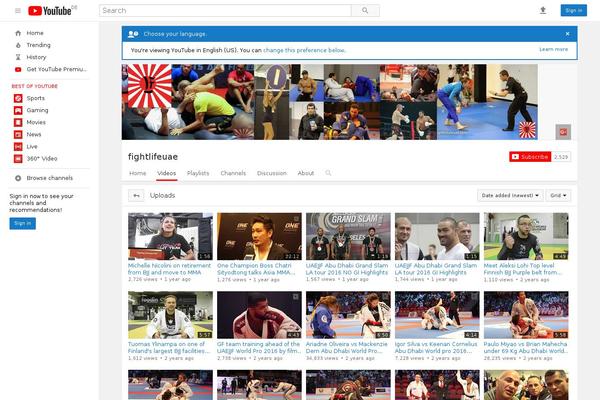
Task: Click the Uploads heading text
Action: 162,196
